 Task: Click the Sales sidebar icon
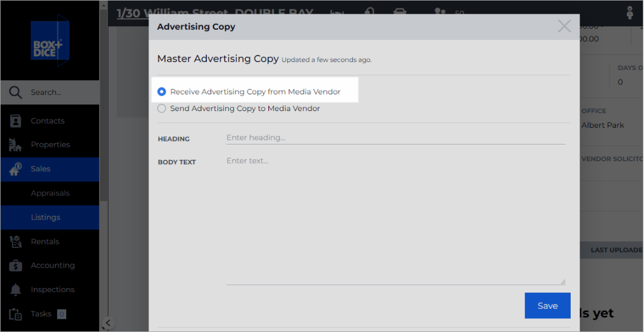(x=15, y=169)
